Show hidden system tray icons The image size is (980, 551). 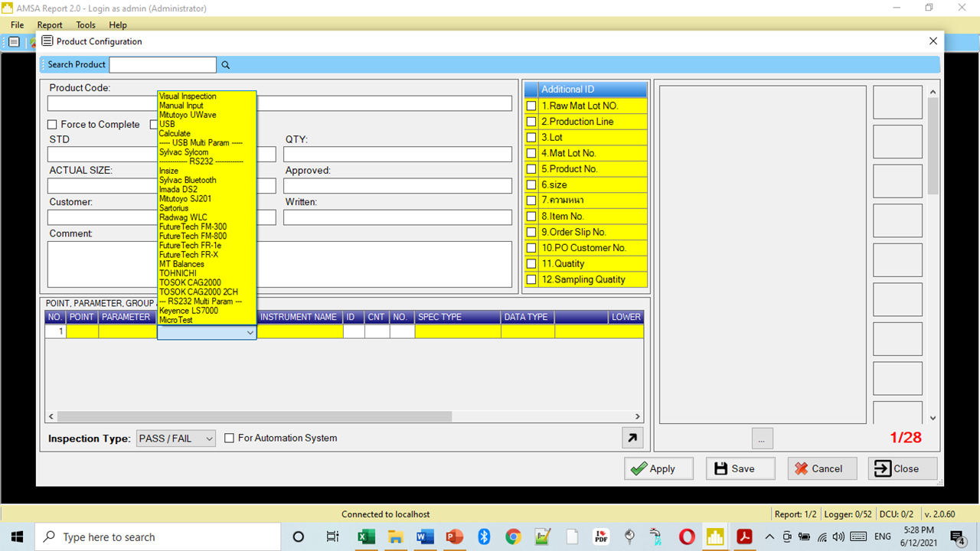[x=769, y=536]
